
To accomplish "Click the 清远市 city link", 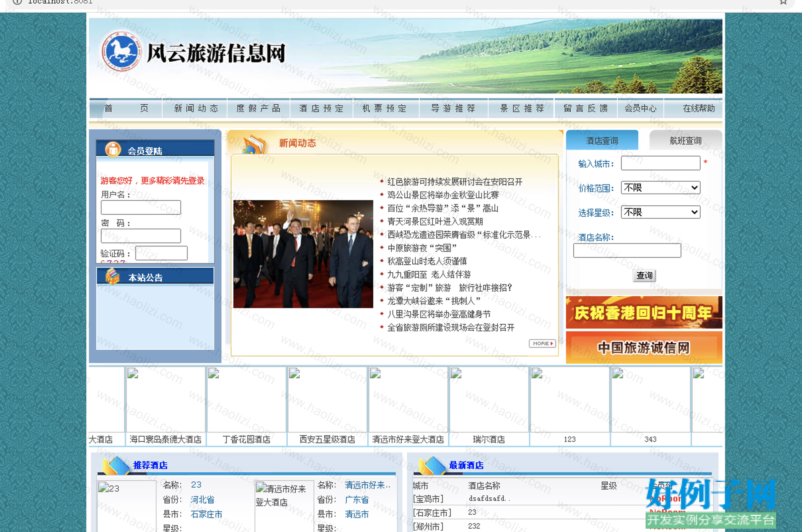I will click(x=357, y=514).
